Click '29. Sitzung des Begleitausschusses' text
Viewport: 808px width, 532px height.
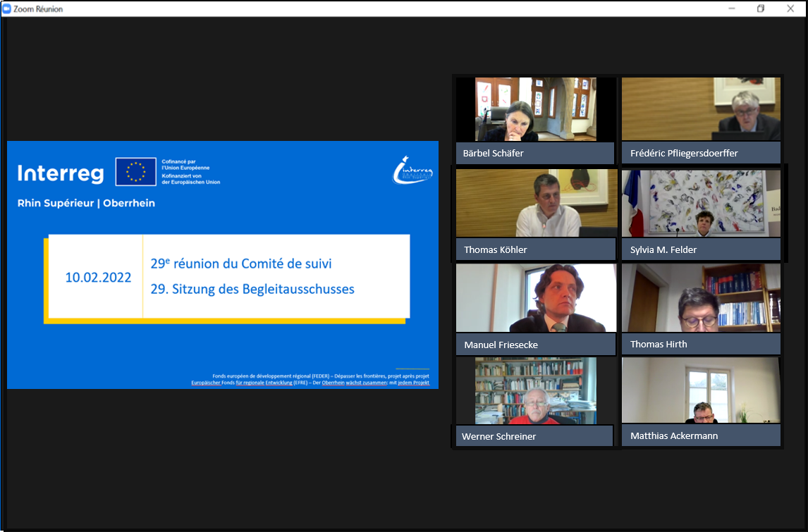(x=252, y=289)
